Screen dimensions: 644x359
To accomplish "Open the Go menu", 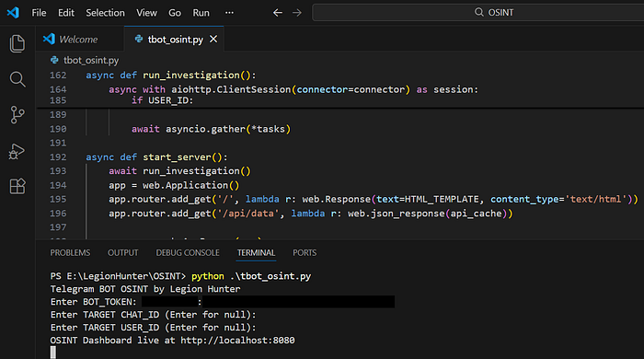I will click(x=175, y=13).
